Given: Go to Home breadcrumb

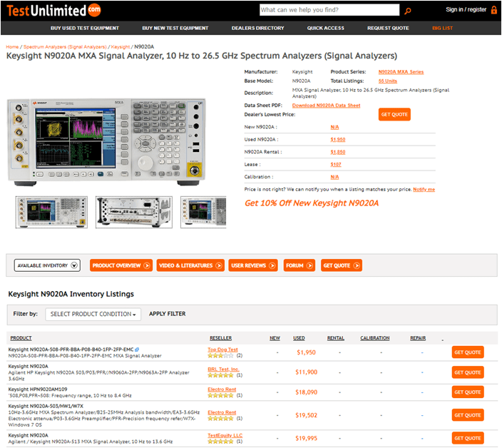Looking at the screenshot, I should tap(12, 47).
